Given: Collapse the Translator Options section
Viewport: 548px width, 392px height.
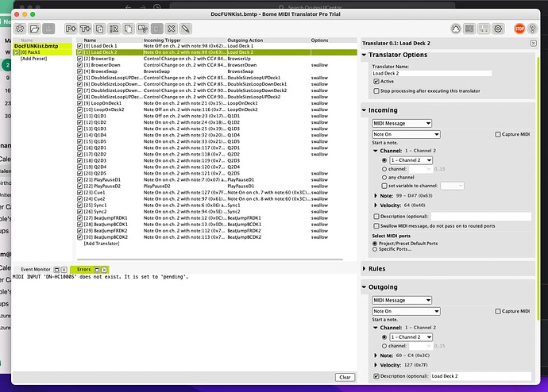Looking at the screenshot, I should (x=365, y=55).
